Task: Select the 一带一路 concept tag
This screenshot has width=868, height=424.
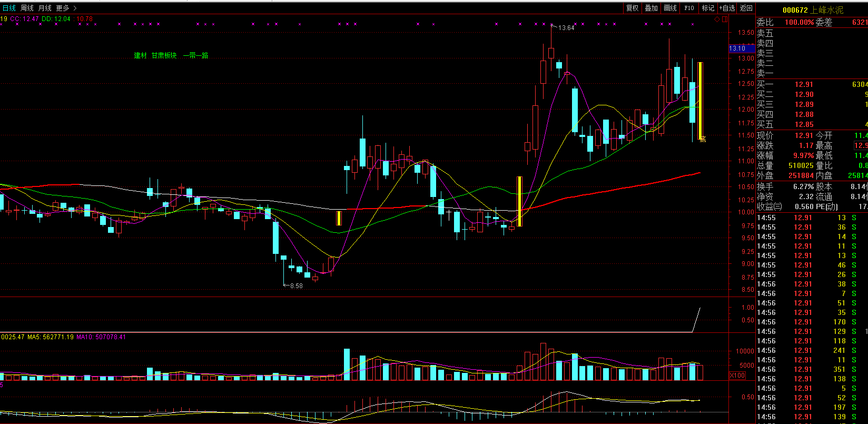Action: [195, 55]
